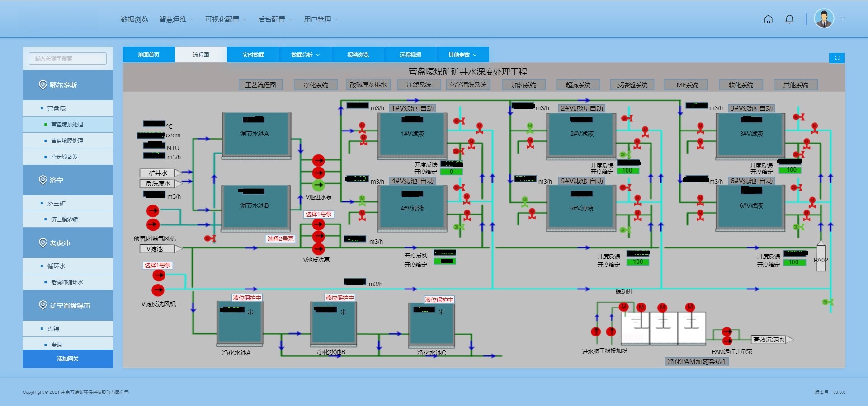The image size is (868, 406).
Task: Click 反渗透系统 navigation button
Action: [x=632, y=85]
